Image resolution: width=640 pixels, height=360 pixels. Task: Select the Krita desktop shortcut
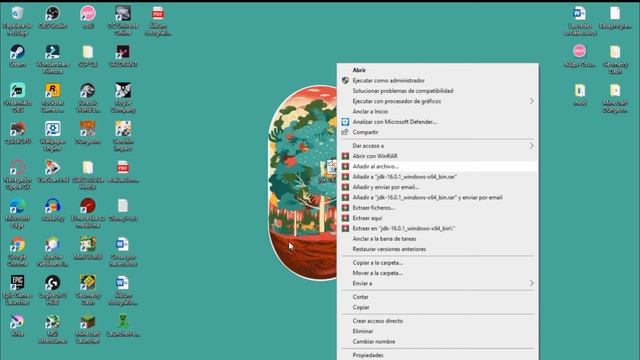(17, 325)
